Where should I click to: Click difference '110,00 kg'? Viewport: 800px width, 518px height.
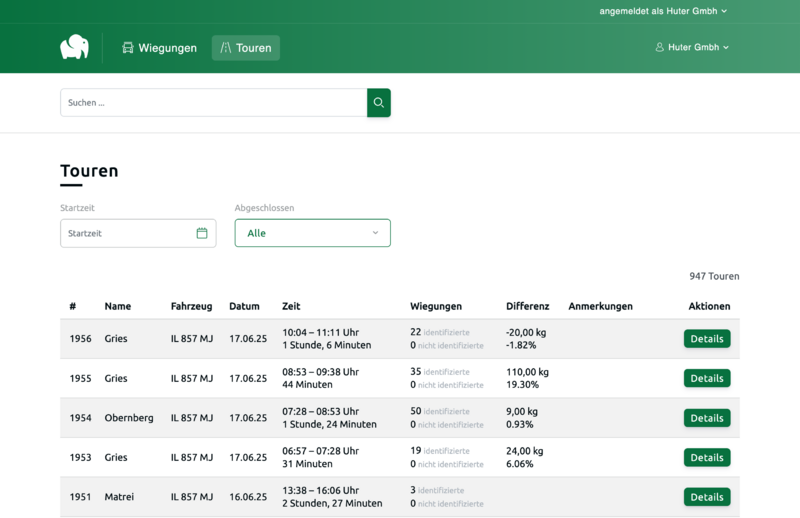pyautogui.click(x=528, y=372)
